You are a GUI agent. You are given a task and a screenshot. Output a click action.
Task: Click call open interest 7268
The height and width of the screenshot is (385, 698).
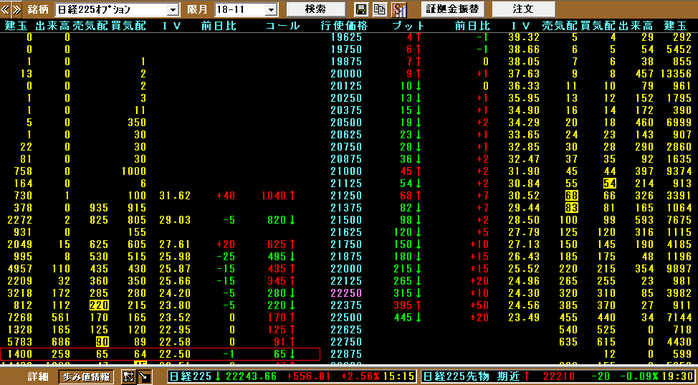(x=20, y=318)
